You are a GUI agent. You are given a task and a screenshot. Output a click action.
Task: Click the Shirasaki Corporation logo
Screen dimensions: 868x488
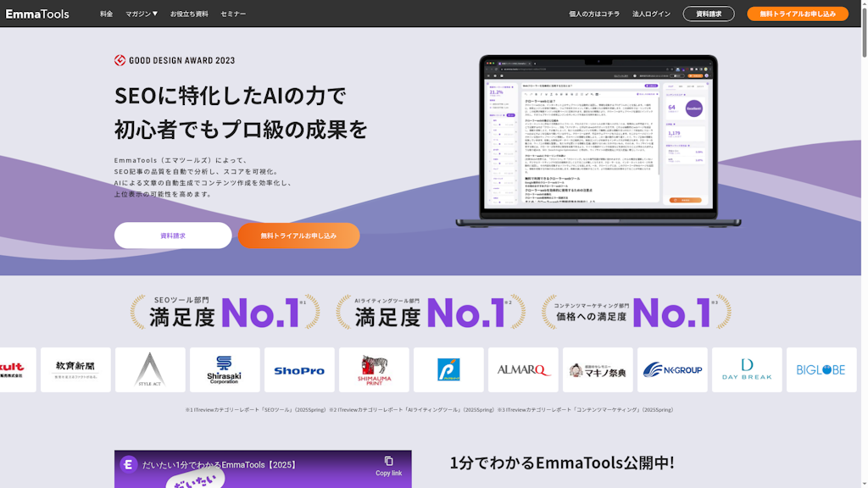(x=225, y=369)
